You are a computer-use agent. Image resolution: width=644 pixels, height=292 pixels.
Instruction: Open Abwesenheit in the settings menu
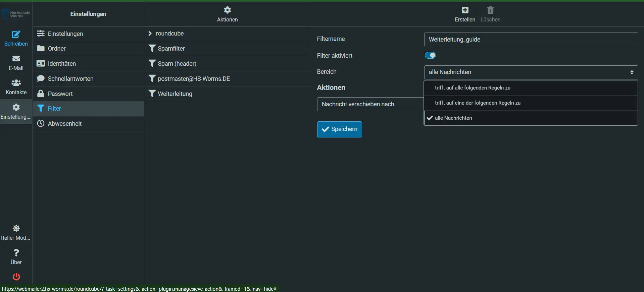65,124
